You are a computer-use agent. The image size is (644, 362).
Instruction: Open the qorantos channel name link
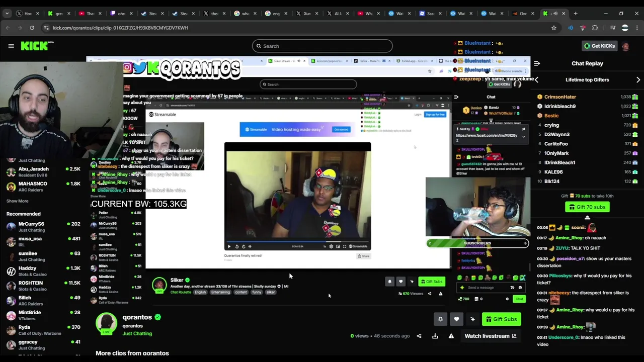[137, 317]
